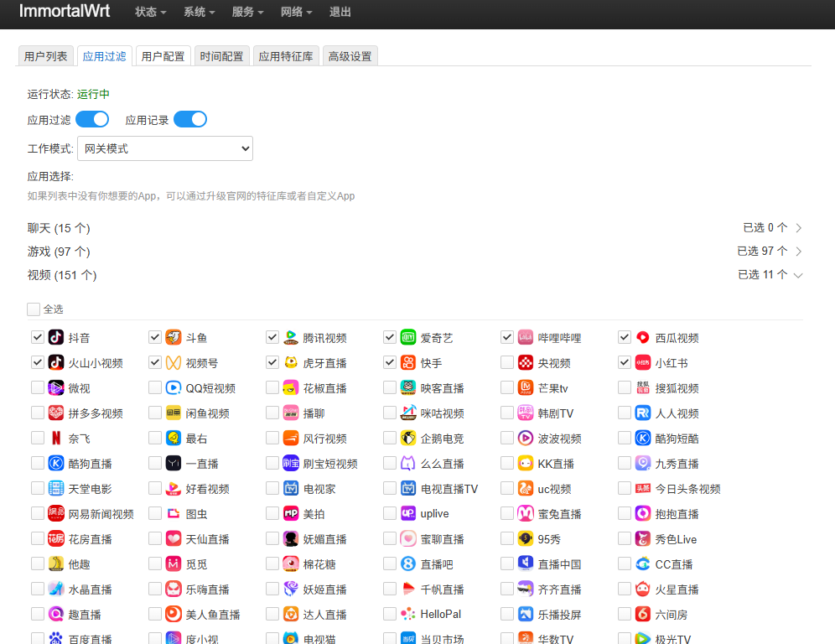Click the HelloPal icon
The height and width of the screenshot is (644, 835).
[408, 614]
